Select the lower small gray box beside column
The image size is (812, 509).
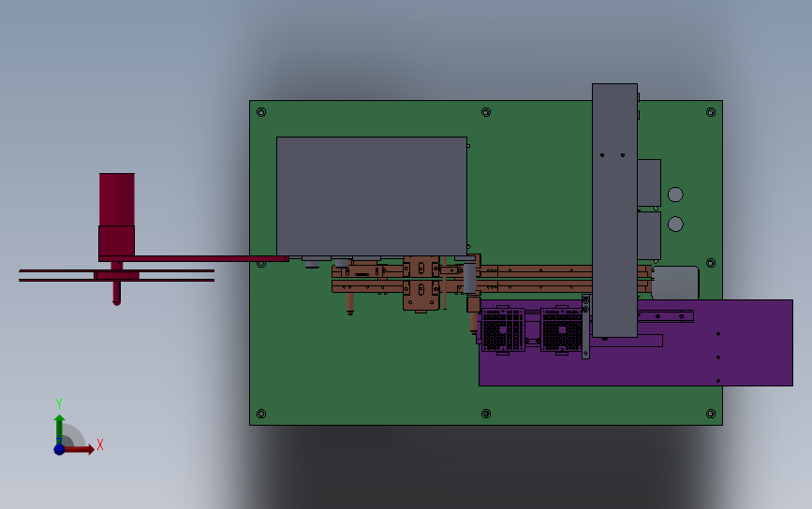pyautogui.click(x=649, y=236)
